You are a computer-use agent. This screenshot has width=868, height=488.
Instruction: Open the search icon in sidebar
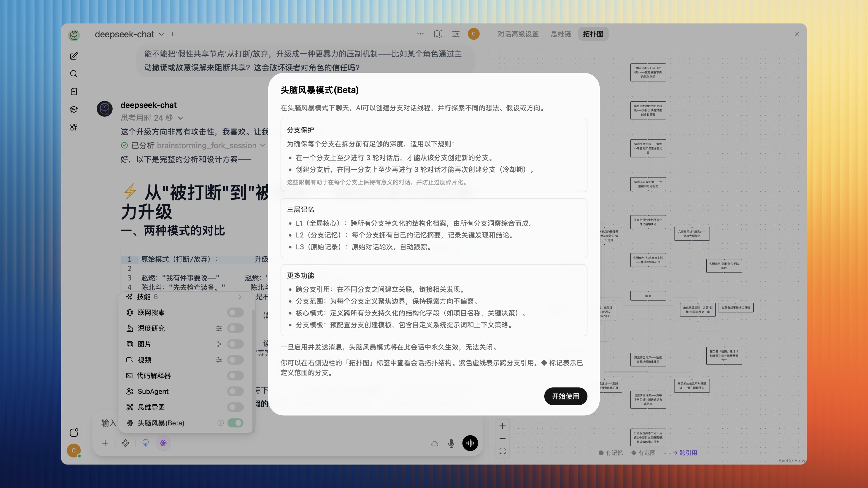(x=74, y=74)
